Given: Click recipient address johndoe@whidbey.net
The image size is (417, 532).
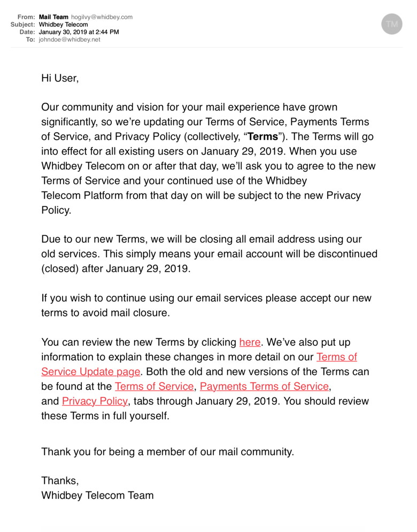Looking at the screenshot, I should click(69, 40).
